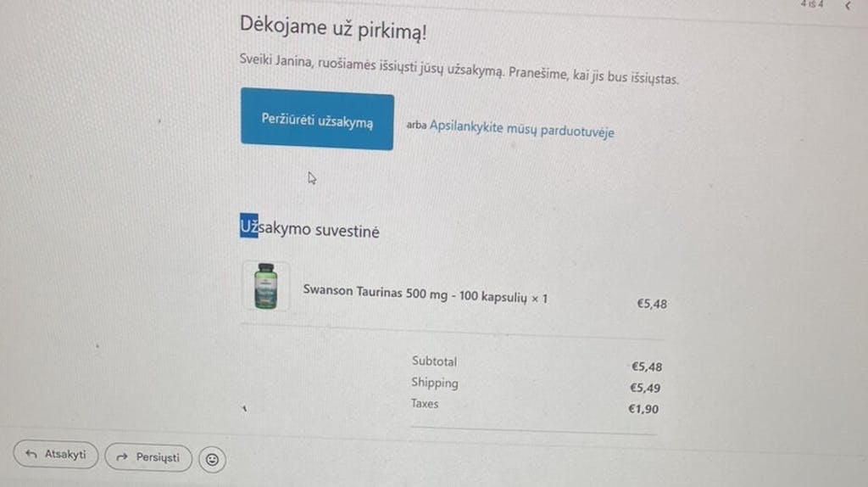
Task: Open the Peržiūrėti užsakymą blue button
Action: point(317,119)
